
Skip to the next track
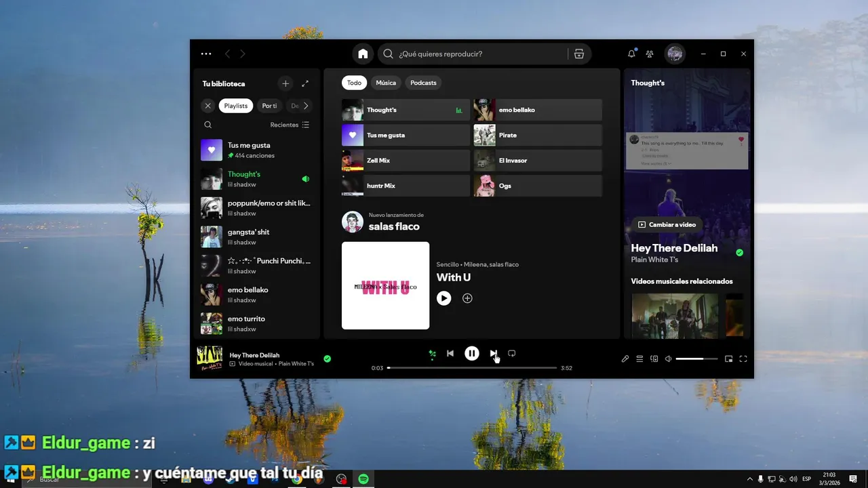click(494, 353)
